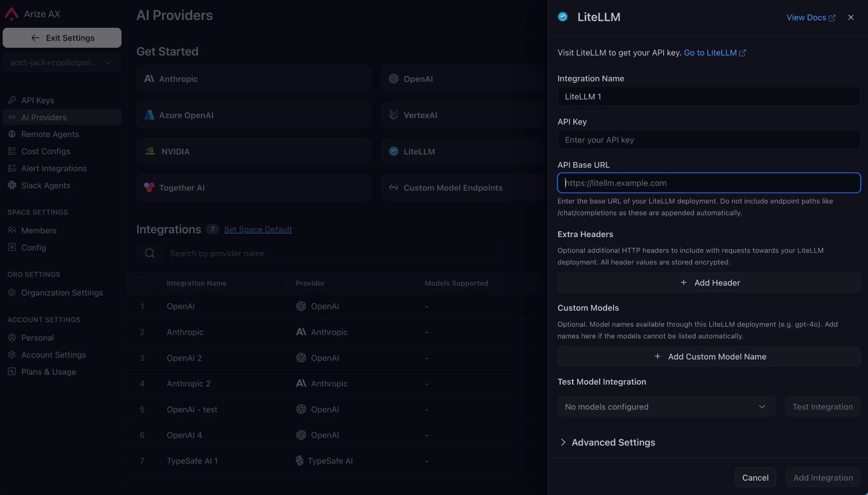This screenshot has width=868, height=495.
Task: Click Exit Settings button
Action: 62,38
